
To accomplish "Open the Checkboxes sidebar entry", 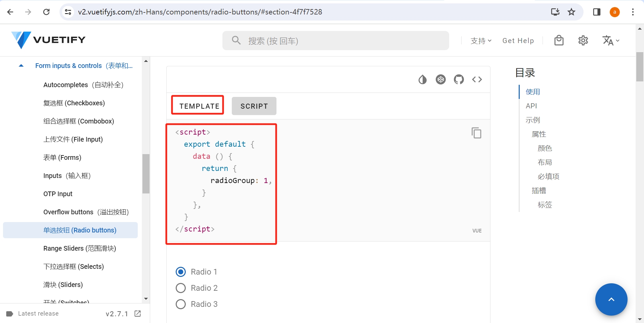I will 74,103.
